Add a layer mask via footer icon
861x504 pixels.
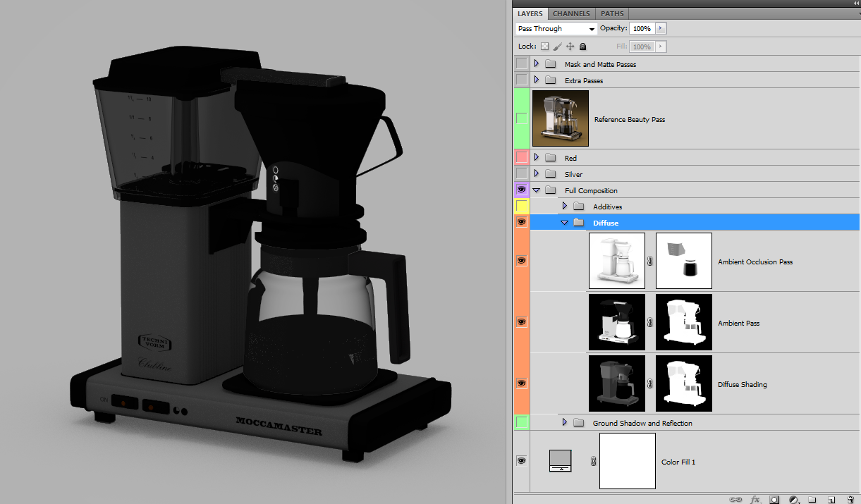[774, 499]
